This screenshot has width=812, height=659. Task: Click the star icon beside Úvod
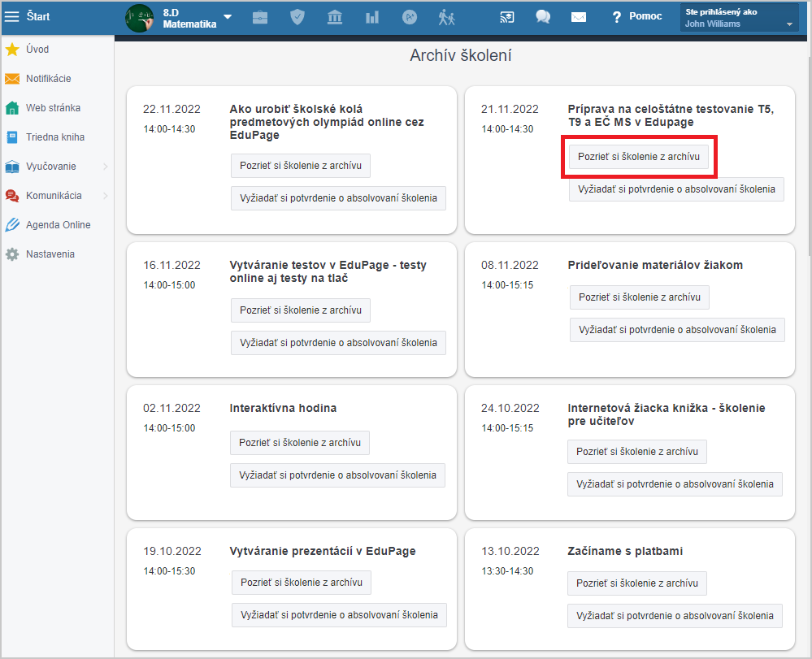[12, 50]
